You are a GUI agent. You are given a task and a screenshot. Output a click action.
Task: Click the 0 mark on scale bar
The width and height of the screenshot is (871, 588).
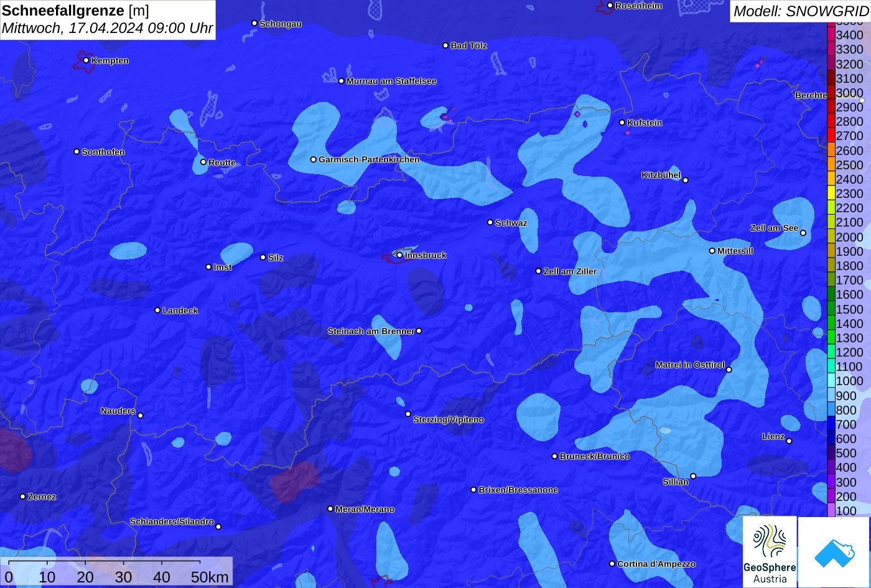pos(9,577)
